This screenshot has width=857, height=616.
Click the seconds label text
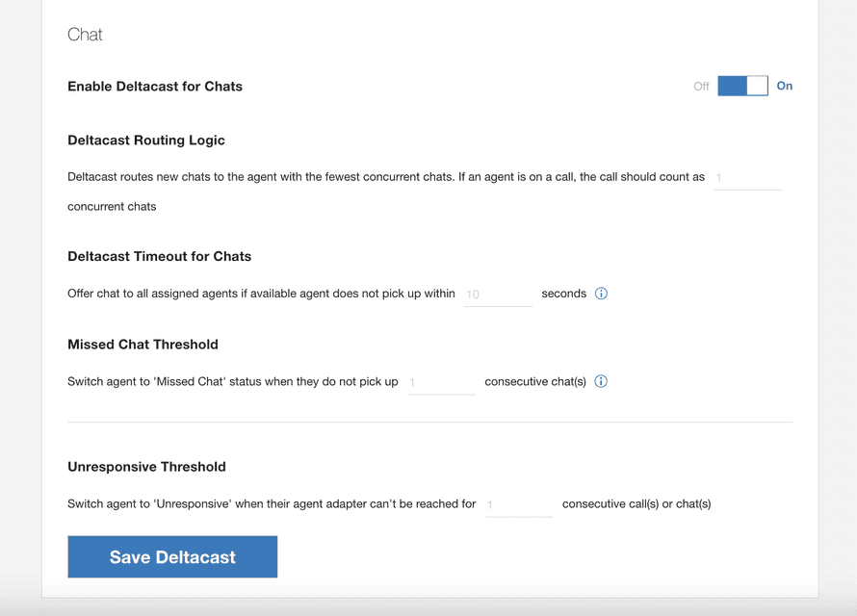(563, 294)
